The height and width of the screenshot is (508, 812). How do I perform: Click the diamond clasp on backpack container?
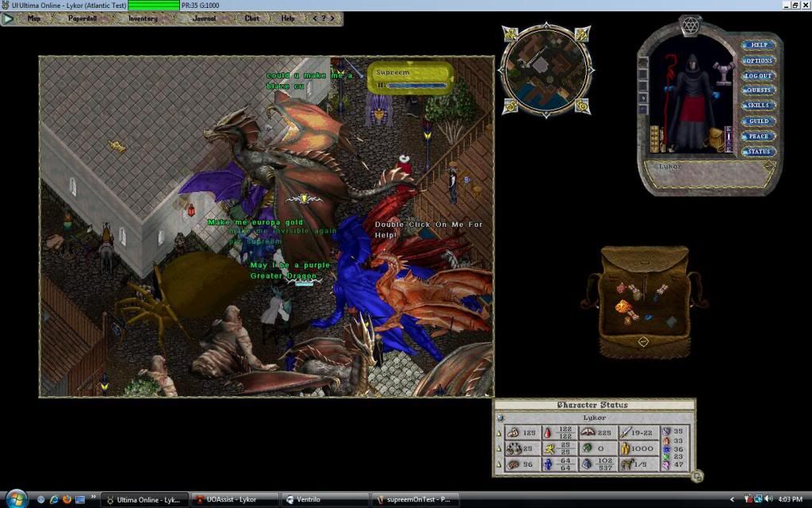coord(642,341)
